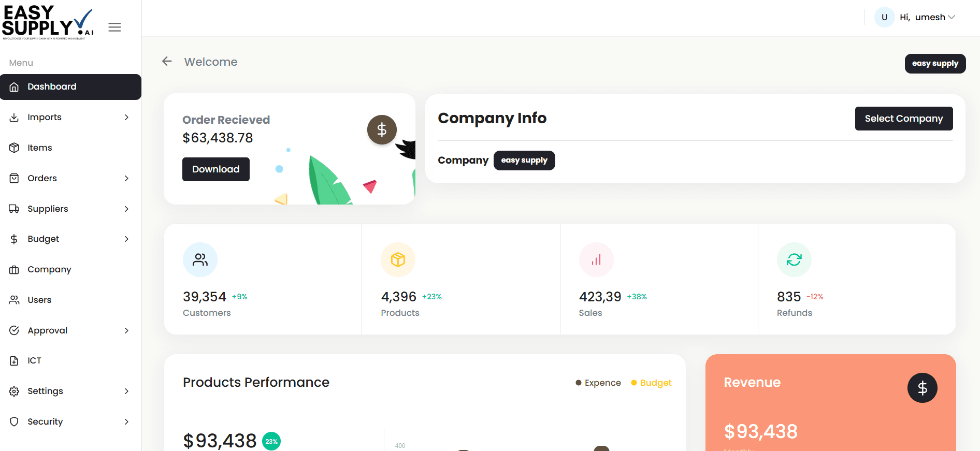Open Items in the sidebar
The height and width of the screenshot is (451, 980).
(40, 148)
